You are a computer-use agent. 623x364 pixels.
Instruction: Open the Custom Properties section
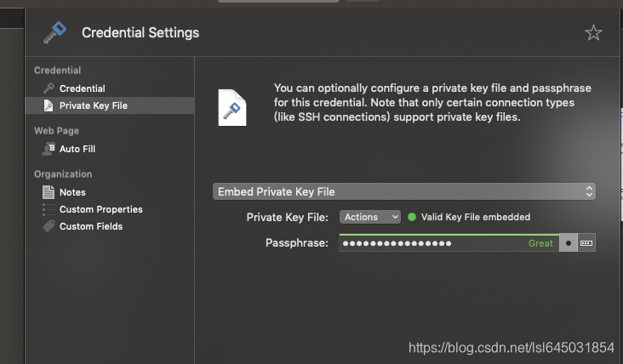[x=100, y=209]
